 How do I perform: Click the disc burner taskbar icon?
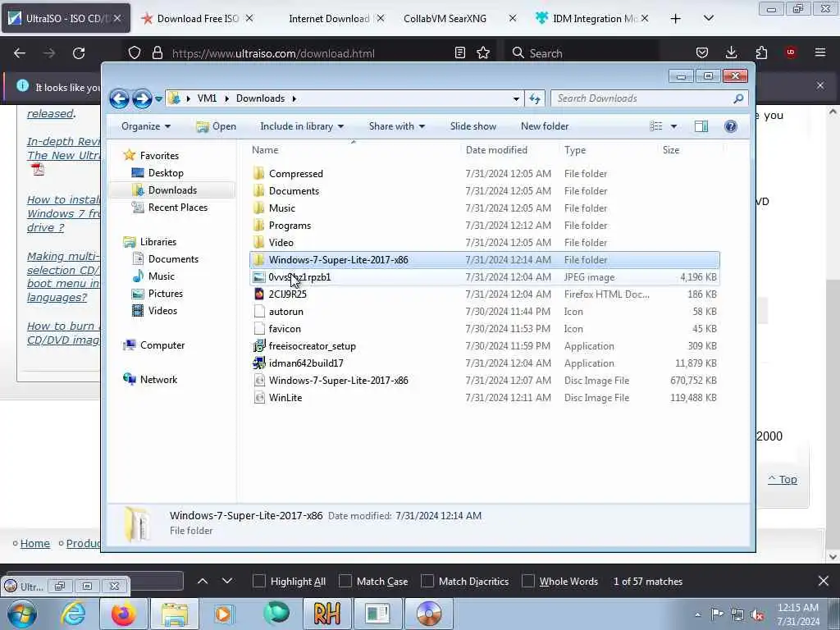tap(428, 614)
